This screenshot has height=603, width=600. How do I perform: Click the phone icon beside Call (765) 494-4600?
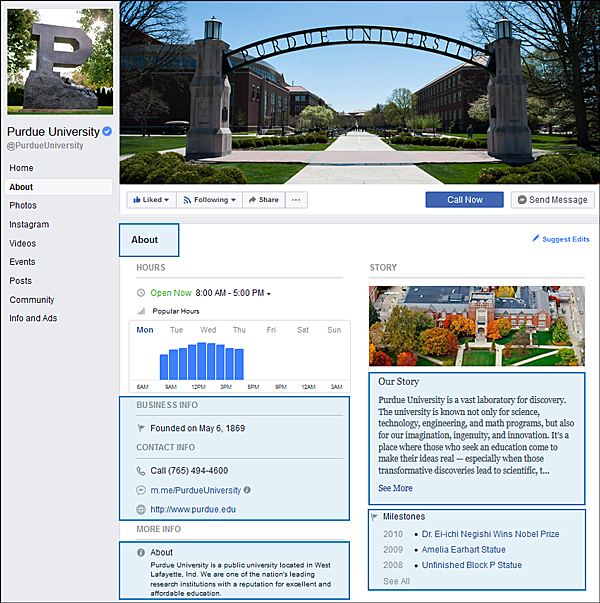141,471
